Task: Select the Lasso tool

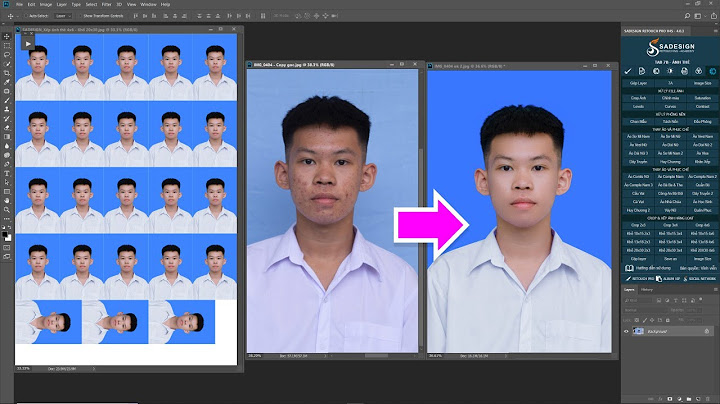Action: [x=6, y=55]
